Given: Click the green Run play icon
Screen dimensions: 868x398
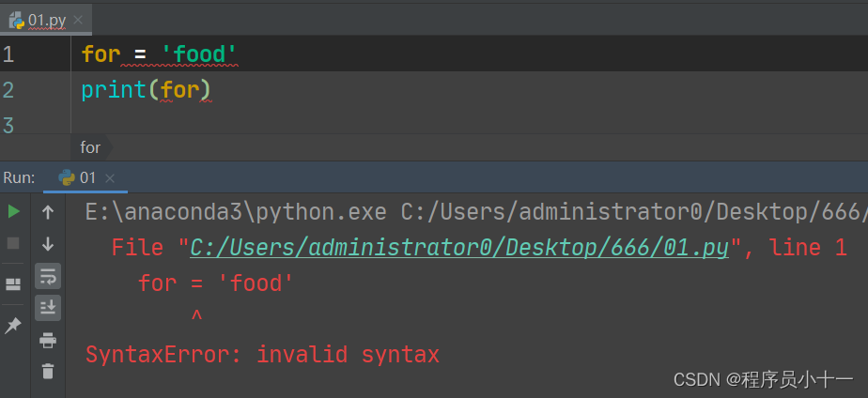Looking at the screenshot, I should [14, 211].
